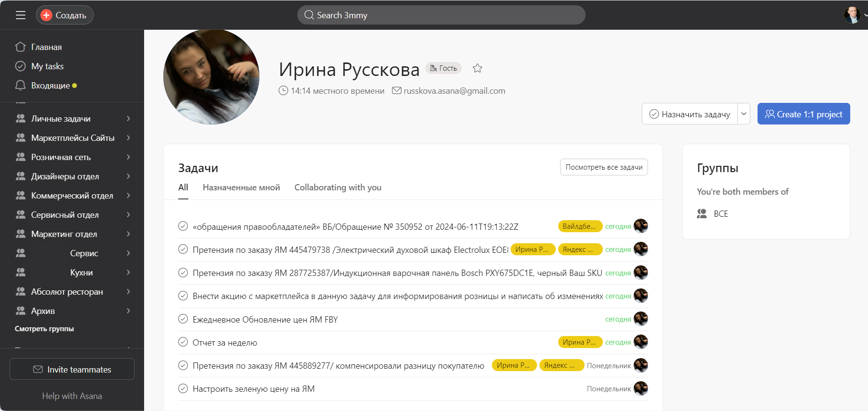Mark «обращения правообладателей» task complete

click(183, 226)
